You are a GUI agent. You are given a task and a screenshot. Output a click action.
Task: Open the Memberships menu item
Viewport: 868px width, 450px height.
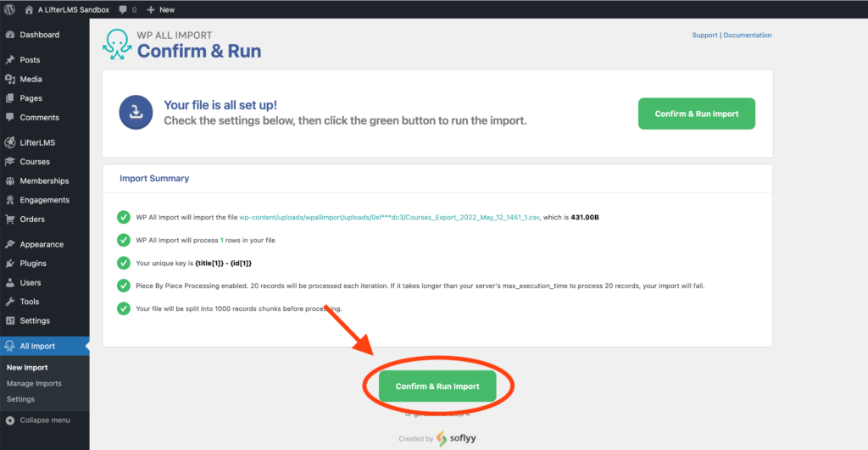(x=44, y=181)
